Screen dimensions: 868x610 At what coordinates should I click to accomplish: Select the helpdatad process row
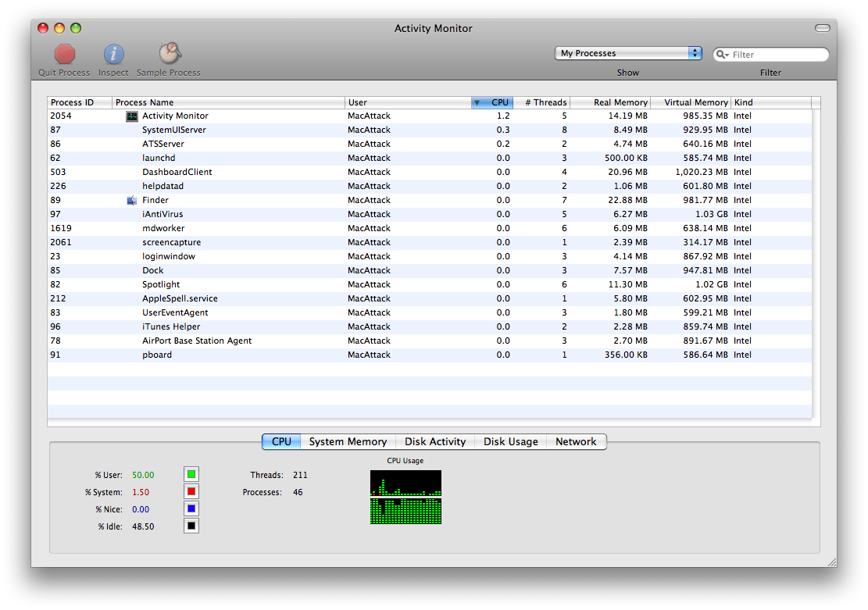(430, 187)
